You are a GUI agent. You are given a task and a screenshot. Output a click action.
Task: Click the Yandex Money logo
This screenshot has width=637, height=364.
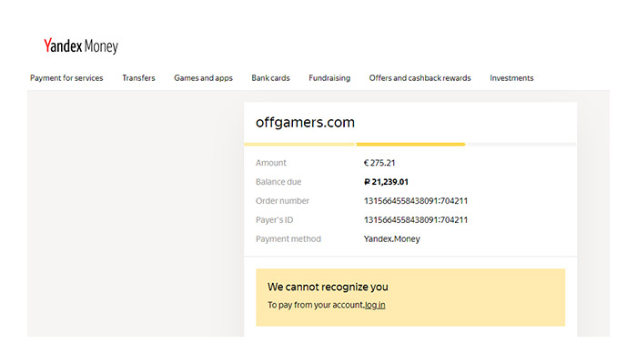click(81, 45)
